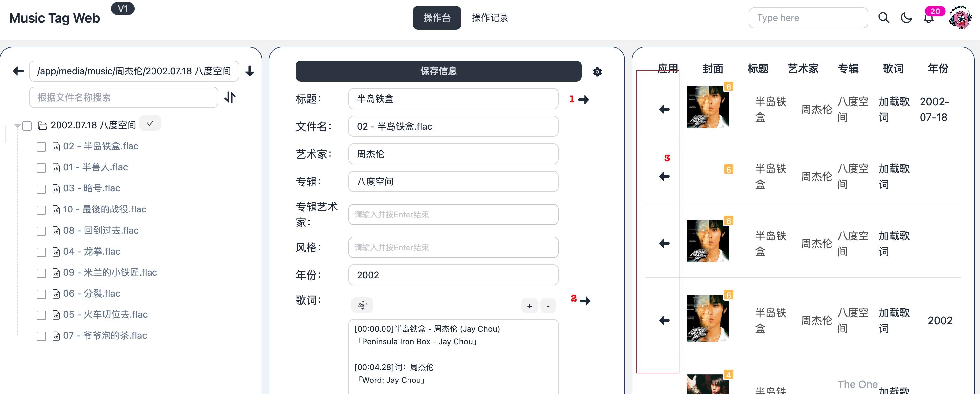Check the 02 - 半岛铁盒.flac checkbox
Image resolution: width=980 pixels, height=394 pixels.
click(41, 147)
